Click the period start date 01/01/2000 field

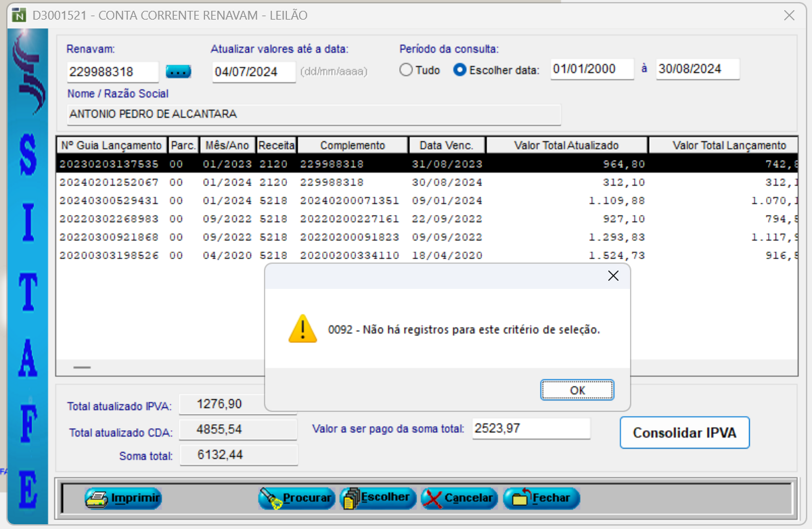(x=591, y=69)
